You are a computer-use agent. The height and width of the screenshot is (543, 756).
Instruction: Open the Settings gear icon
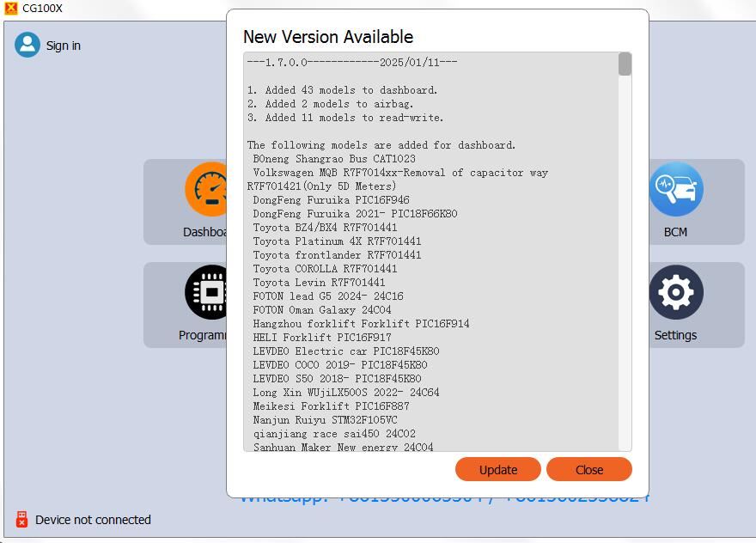(x=676, y=292)
